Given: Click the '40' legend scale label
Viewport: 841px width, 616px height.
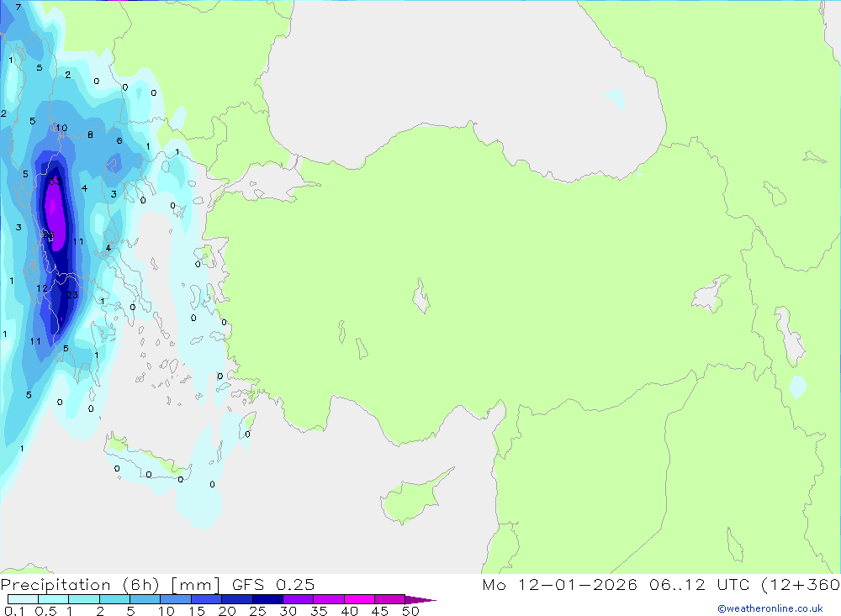Looking at the screenshot, I should point(349,611).
